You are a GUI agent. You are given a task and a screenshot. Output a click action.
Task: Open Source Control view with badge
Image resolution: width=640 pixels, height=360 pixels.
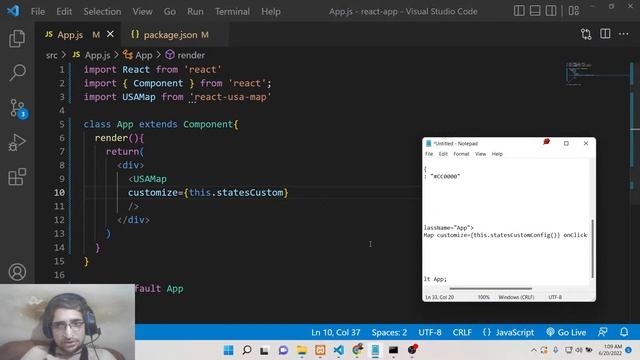[x=18, y=108]
